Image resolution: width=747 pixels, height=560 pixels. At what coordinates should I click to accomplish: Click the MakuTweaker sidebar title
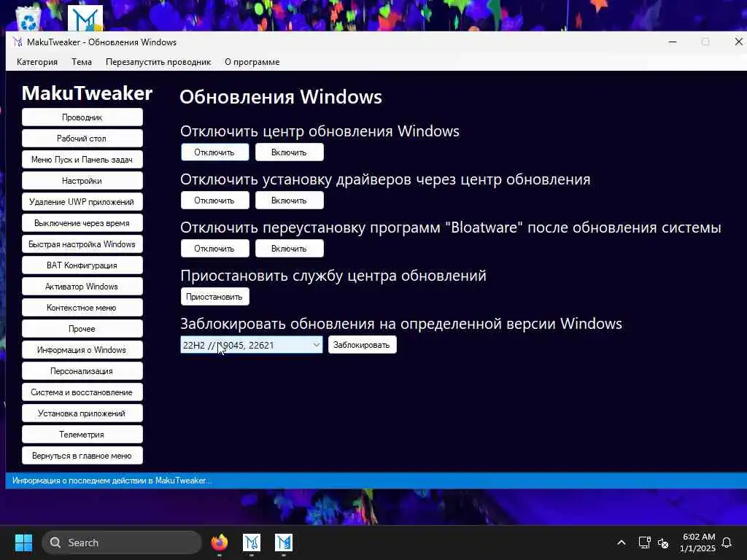click(x=88, y=93)
